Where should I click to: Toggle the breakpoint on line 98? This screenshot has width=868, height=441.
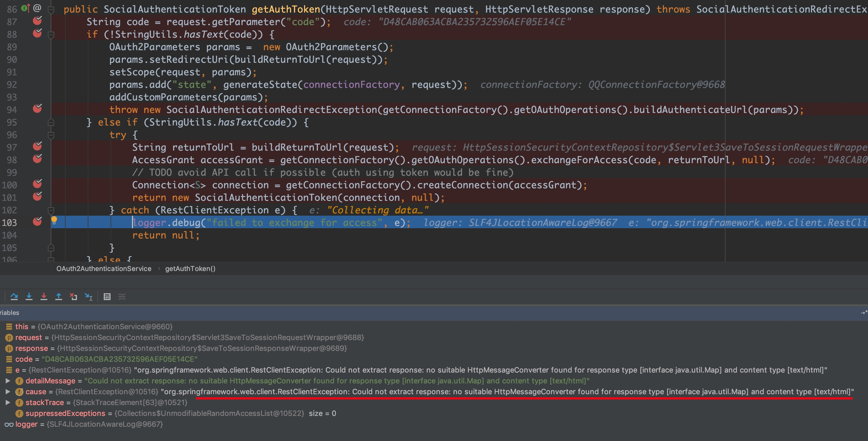pos(37,159)
